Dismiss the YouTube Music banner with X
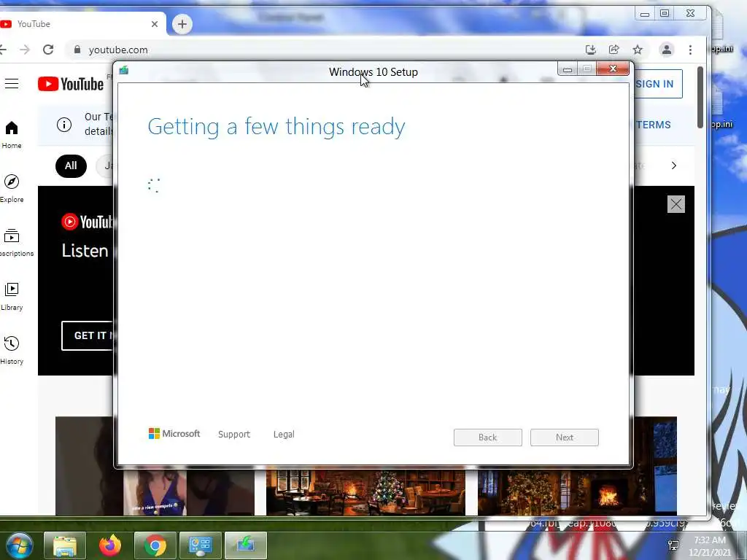Screen dimensions: 747x560 tap(676, 204)
